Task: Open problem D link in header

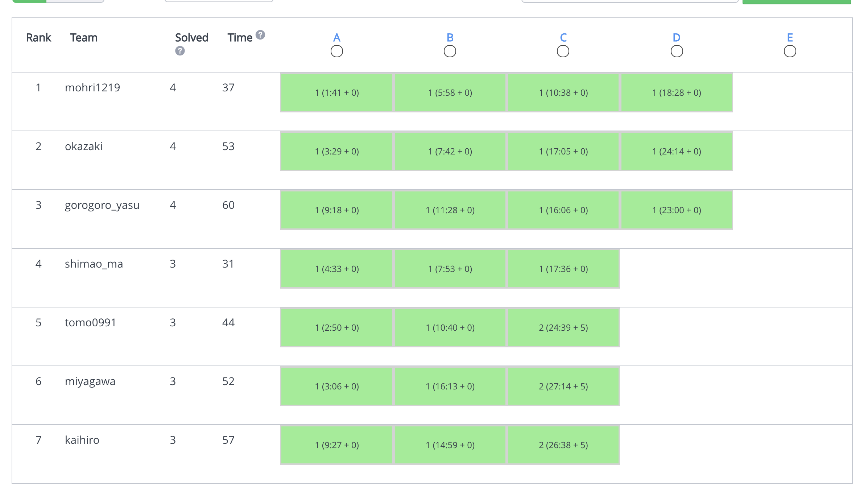Action: 676,37
